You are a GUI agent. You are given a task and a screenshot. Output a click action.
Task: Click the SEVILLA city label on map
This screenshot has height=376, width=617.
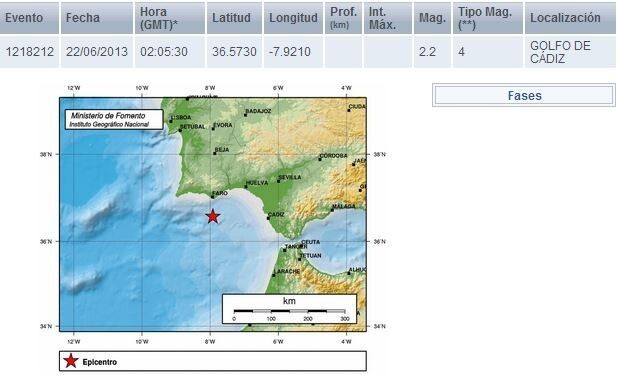click(290, 177)
